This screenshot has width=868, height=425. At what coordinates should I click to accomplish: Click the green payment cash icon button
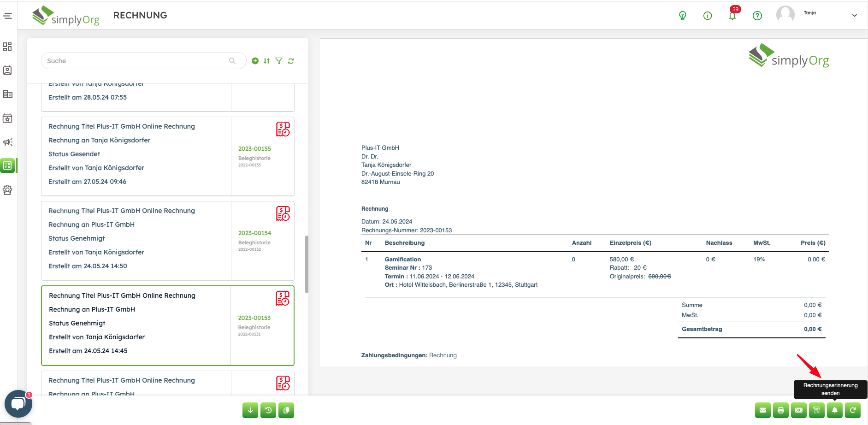pyautogui.click(x=798, y=410)
